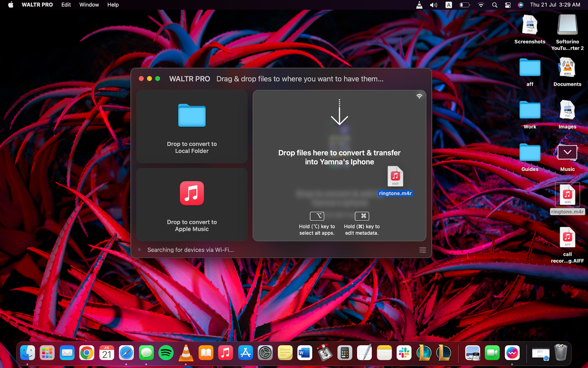This screenshot has height=368, width=588.
Task: Open Mail from the Dock
Action: coord(67,353)
